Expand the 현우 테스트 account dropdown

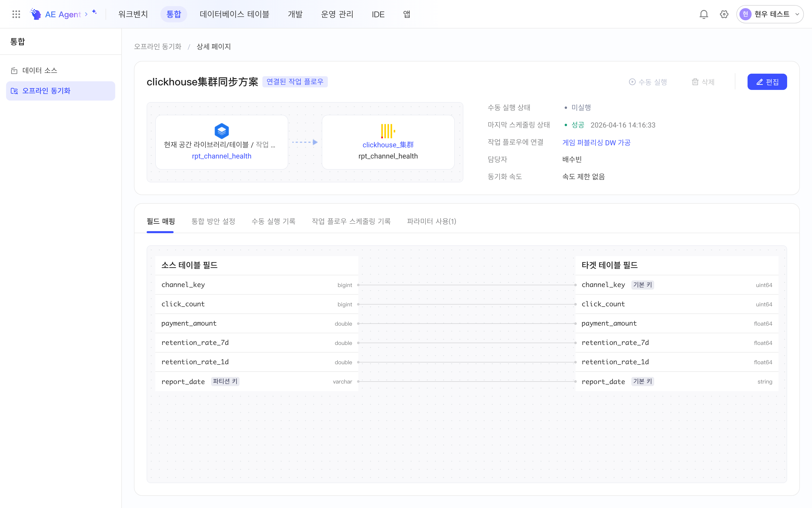tap(770, 14)
